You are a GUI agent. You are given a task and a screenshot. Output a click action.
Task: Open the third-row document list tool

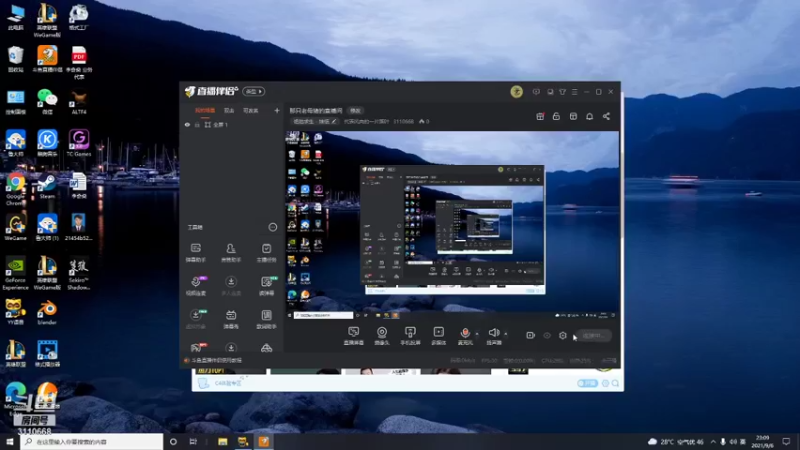click(x=266, y=319)
